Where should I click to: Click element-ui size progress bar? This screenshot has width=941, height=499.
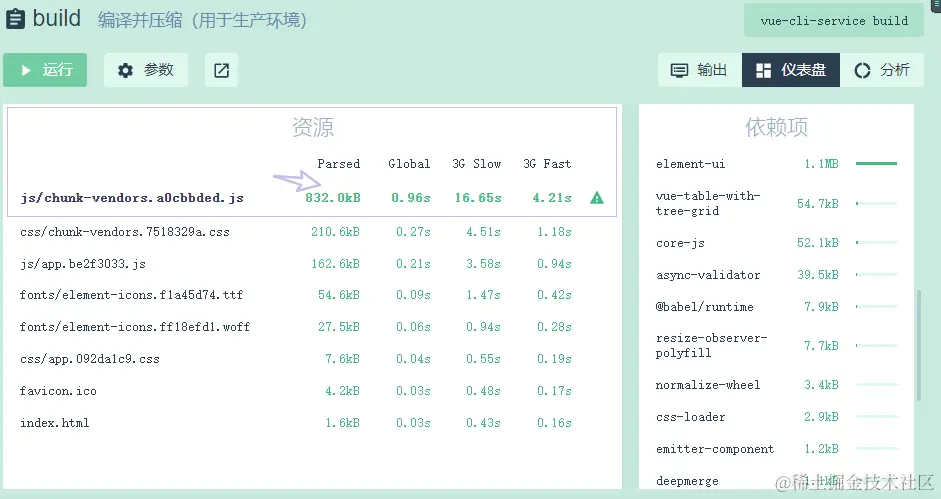876,163
